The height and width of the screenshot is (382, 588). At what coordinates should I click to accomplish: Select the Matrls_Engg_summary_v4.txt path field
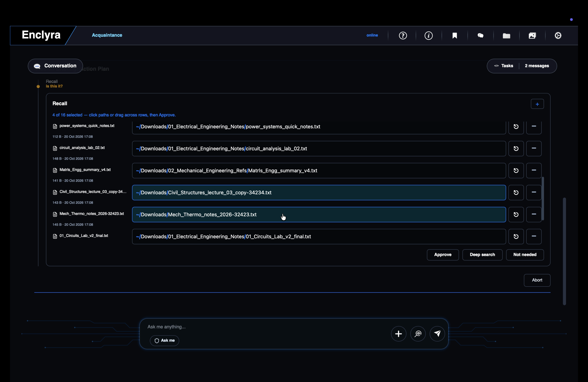pyautogui.click(x=319, y=170)
